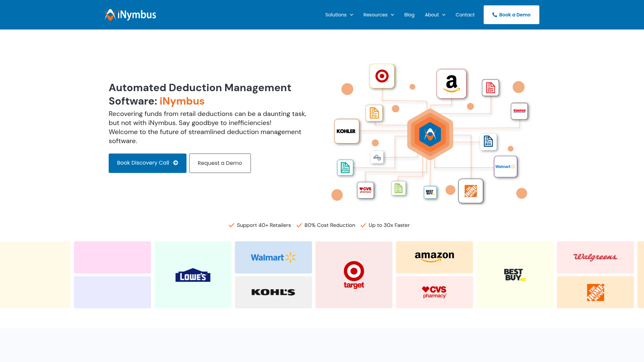Select the BOL document icon
Image resolution: width=644 pixels, height=362 pixels.
(488, 142)
